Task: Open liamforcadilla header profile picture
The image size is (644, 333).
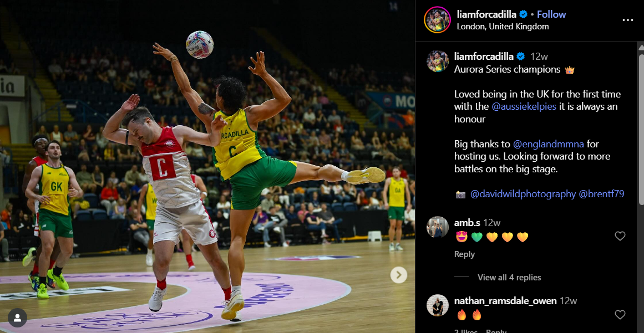Action: pos(438,20)
